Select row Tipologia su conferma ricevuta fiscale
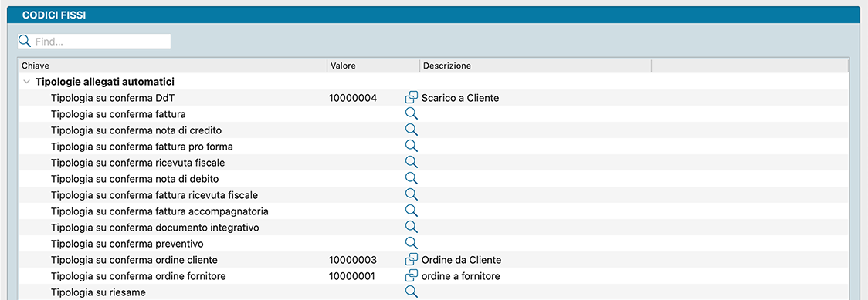Image resolution: width=868 pixels, height=300 pixels. [433, 163]
